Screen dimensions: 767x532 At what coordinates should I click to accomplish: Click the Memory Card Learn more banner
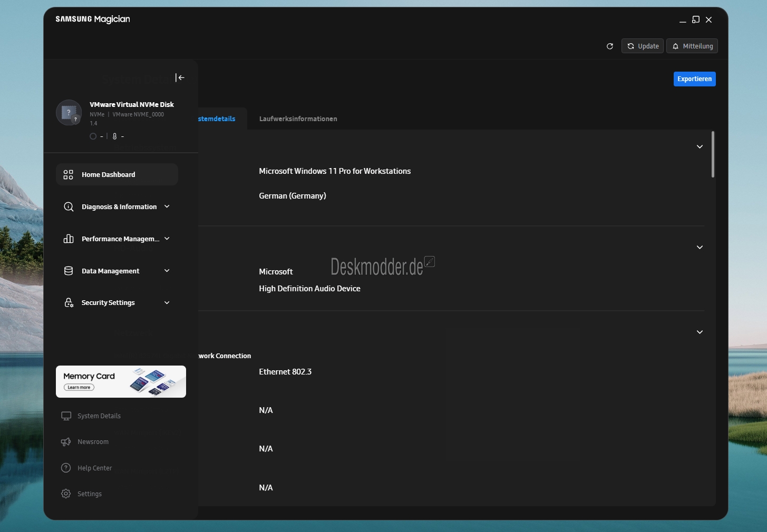click(x=121, y=382)
